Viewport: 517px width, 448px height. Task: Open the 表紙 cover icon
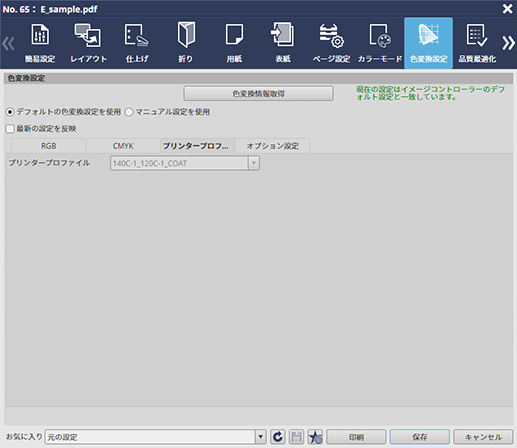tap(283, 43)
